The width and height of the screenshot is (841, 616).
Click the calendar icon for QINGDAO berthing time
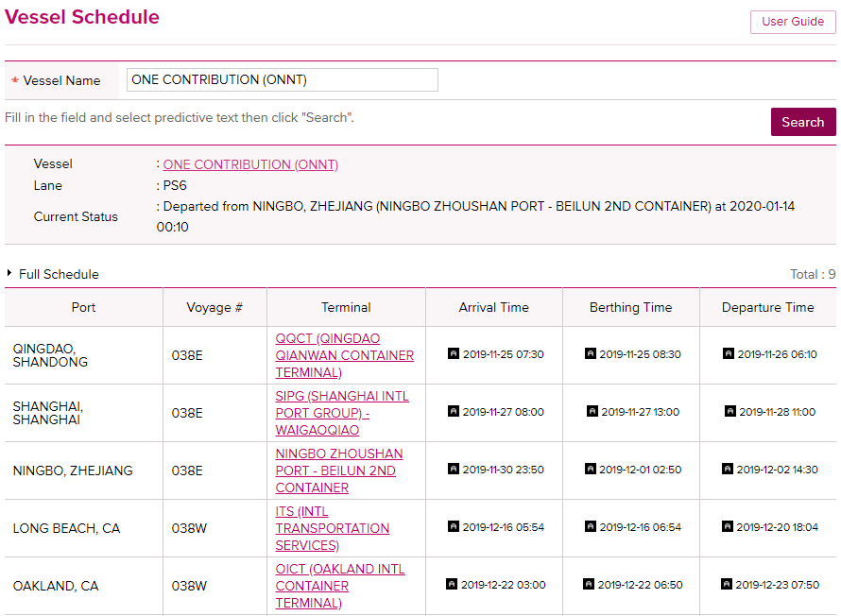[x=590, y=353]
